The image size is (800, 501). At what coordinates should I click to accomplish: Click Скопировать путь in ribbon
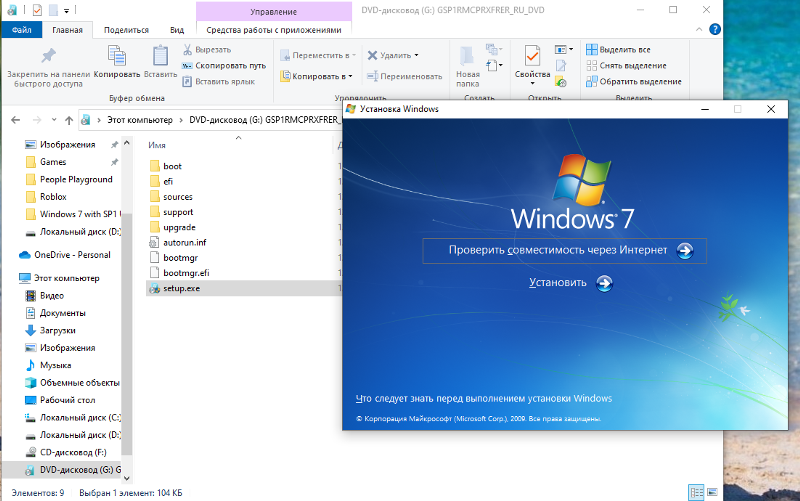point(224,65)
